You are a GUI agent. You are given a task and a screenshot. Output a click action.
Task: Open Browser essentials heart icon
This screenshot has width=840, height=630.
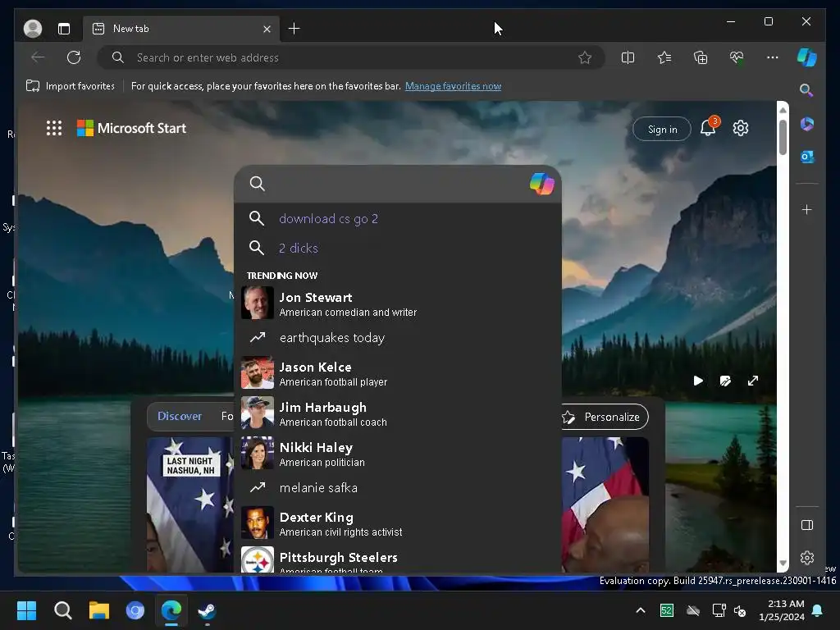(737, 57)
